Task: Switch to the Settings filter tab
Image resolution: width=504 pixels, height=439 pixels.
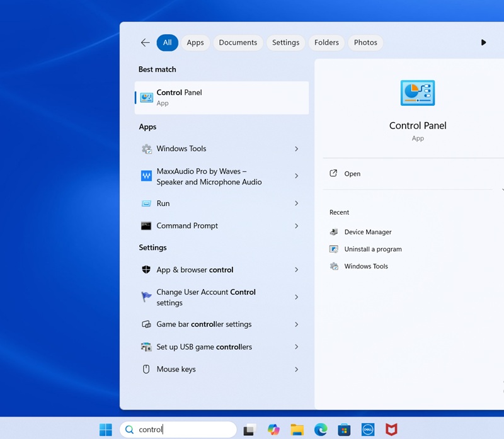Action: (x=285, y=42)
